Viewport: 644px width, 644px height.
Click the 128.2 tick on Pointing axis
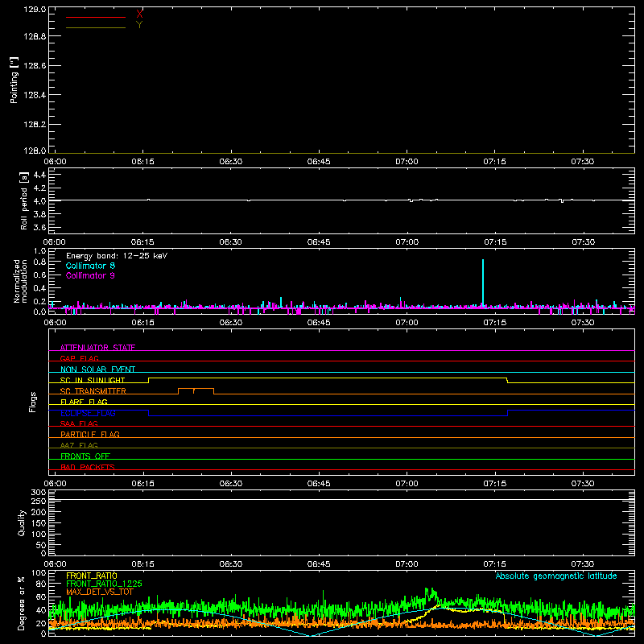point(35,125)
